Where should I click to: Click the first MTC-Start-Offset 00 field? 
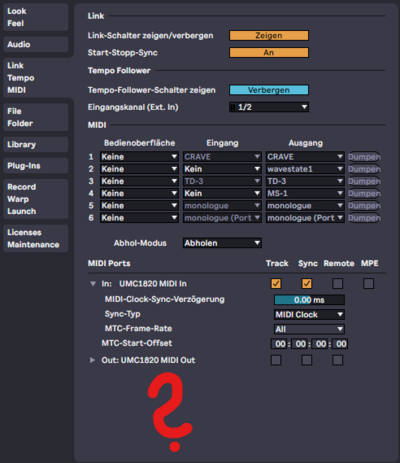(280, 344)
